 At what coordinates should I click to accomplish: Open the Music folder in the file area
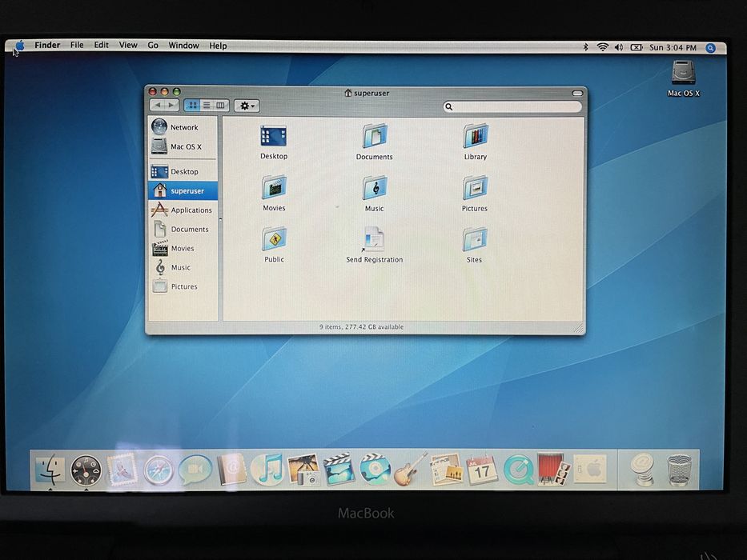[x=375, y=188]
